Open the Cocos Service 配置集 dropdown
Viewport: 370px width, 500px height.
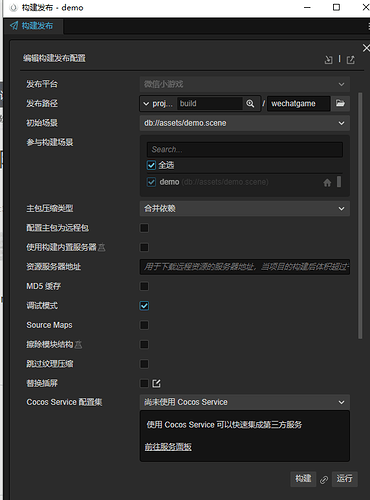point(245,402)
